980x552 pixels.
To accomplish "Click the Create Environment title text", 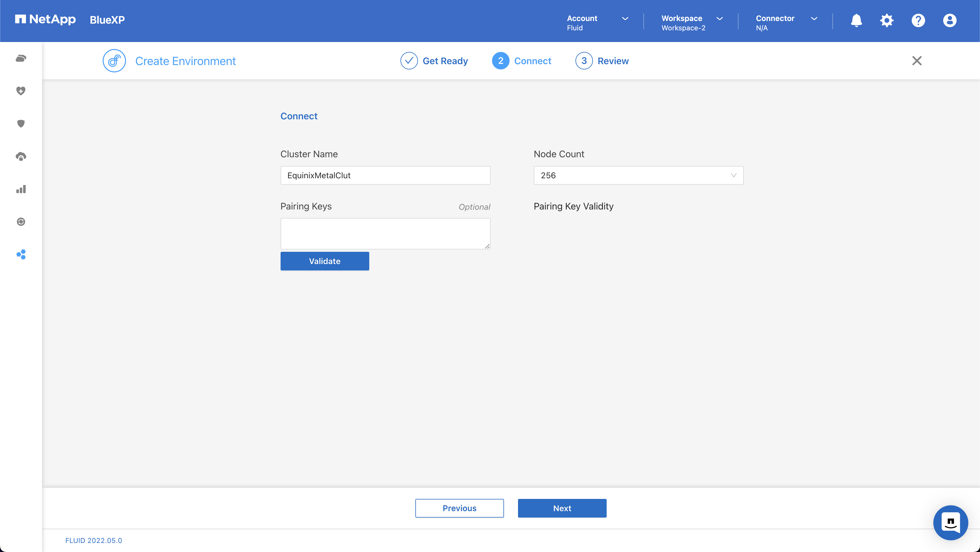I will tap(185, 61).
